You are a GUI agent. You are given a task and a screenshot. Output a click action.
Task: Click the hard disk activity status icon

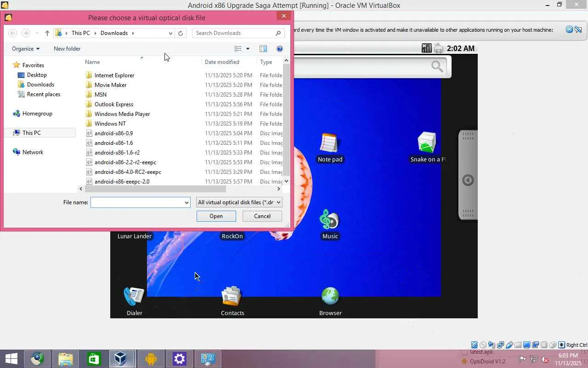pos(475,345)
